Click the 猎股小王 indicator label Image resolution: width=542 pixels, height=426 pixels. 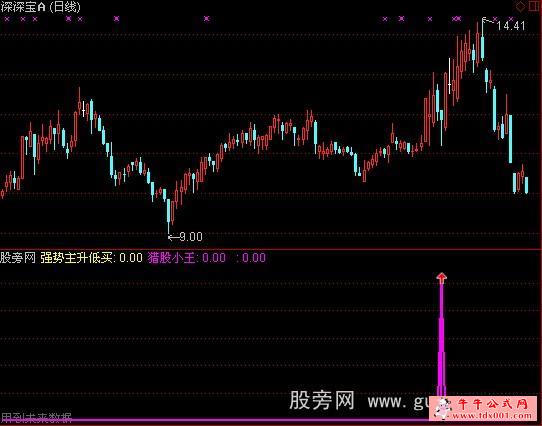tap(172, 258)
